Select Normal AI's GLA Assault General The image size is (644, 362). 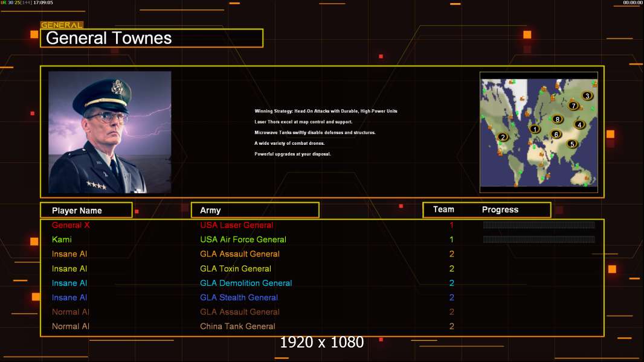[240, 312]
